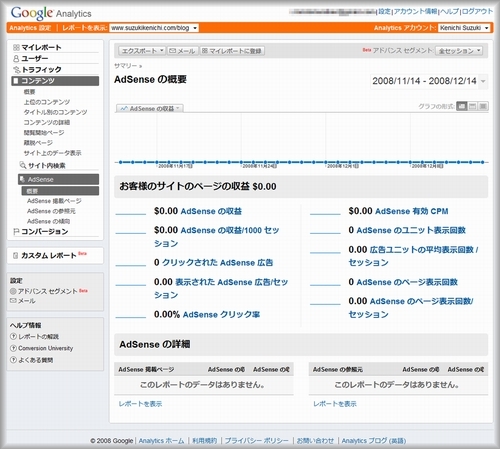Click the アカウント情報 link at top
500x449 pixels.
point(415,12)
